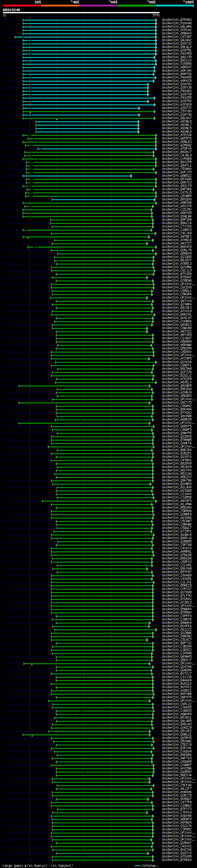Select hit label UniRef100_B7HD14
This screenshot has height=868, width=197.
177,860
